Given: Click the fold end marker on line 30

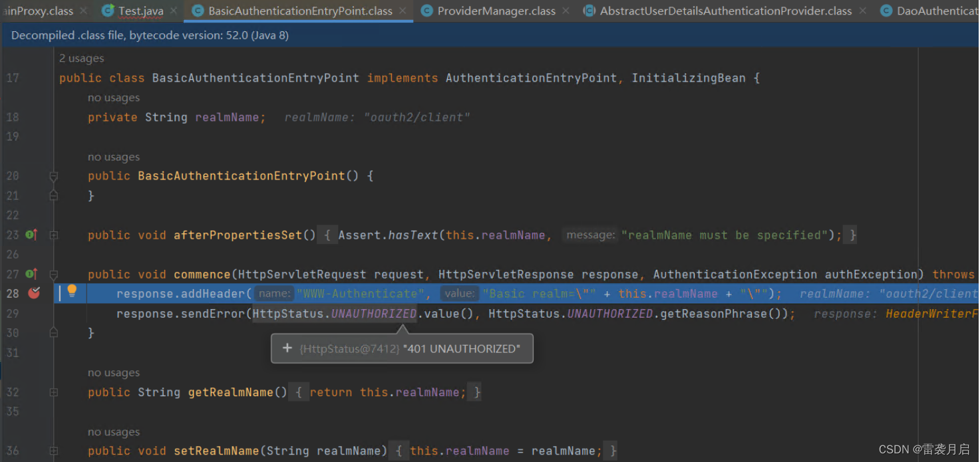Looking at the screenshot, I should (54, 332).
